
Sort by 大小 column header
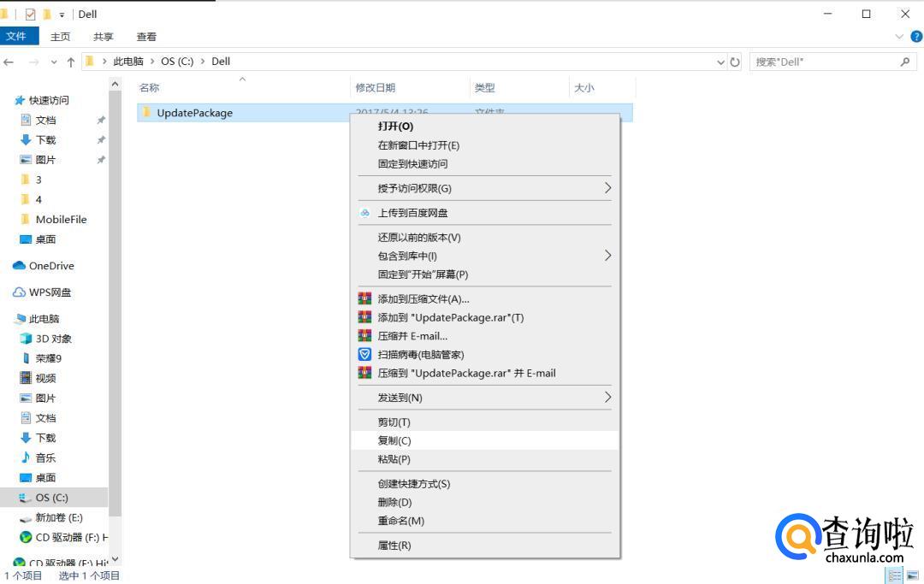(584, 88)
